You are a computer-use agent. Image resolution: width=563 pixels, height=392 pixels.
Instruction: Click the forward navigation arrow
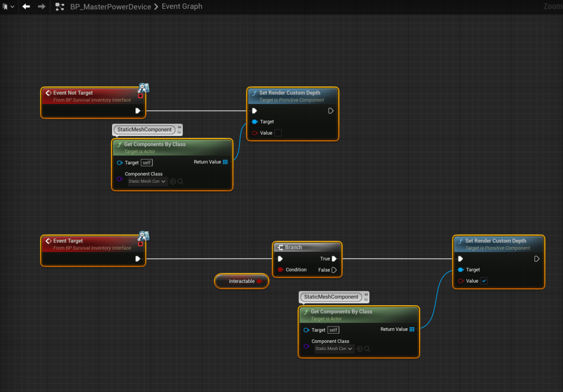[42, 7]
